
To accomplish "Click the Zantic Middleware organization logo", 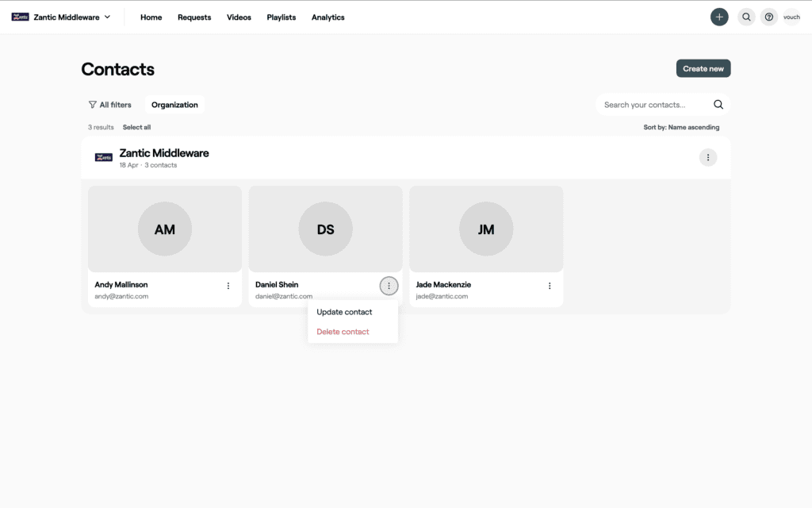I will [104, 158].
